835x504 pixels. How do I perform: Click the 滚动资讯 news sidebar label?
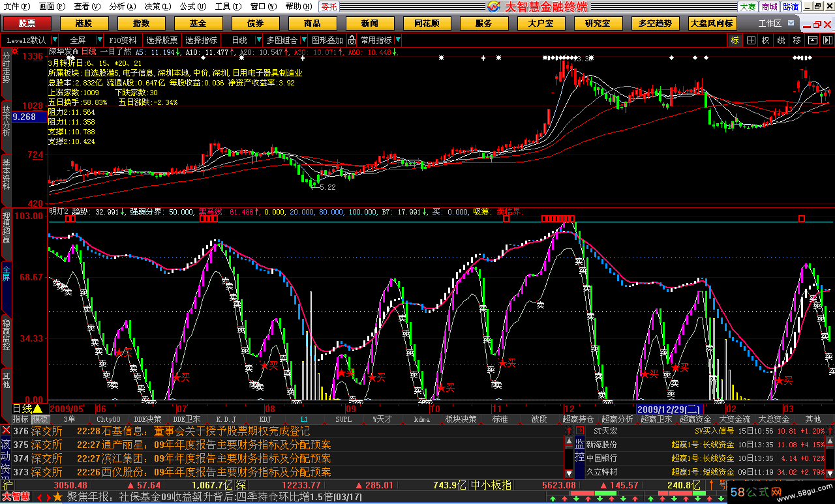coord(6,458)
